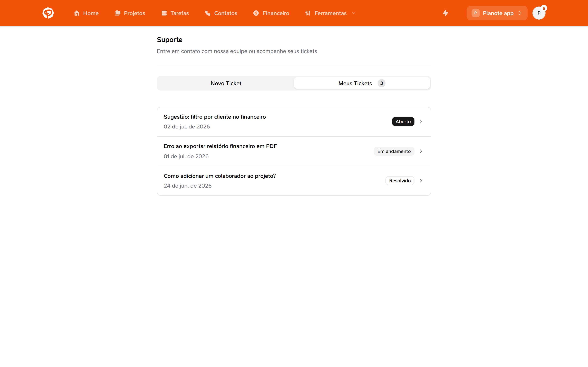This screenshot has width=588, height=367.
Task: Open Home via the house icon
Action: tap(77, 13)
